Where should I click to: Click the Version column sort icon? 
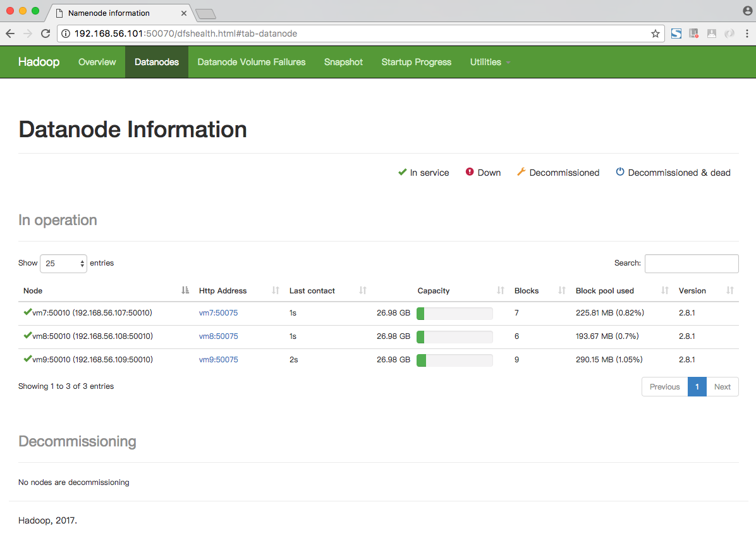730,291
